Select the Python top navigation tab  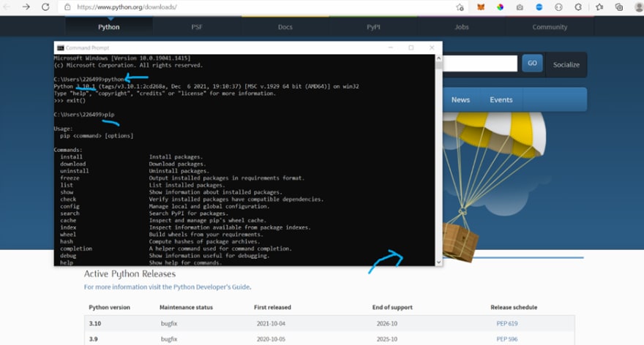click(109, 27)
